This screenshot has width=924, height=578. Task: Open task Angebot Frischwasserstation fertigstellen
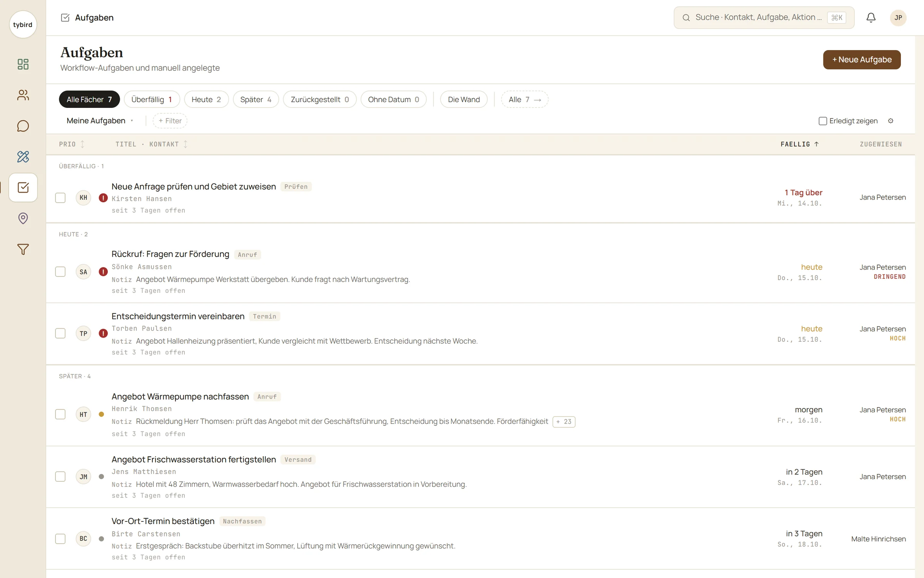pyautogui.click(x=194, y=459)
